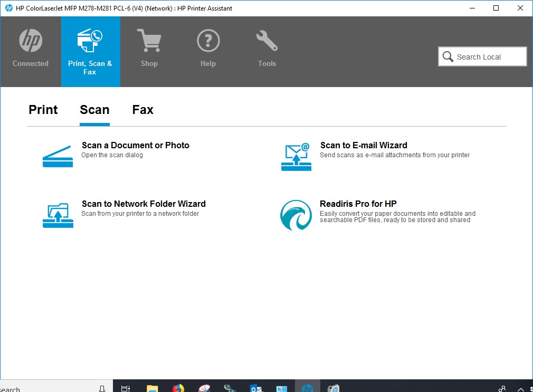Open File Explorer from the taskbar
The image size is (533, 392).
click(152, 388)
